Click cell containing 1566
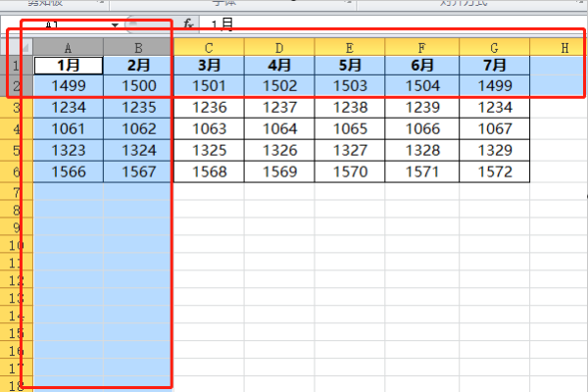This screenshot has height=392, width=588. tap(69, 171)
